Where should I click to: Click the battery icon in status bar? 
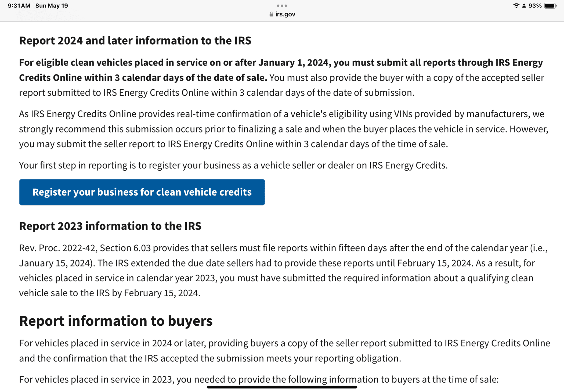click(x=550, y=6)
